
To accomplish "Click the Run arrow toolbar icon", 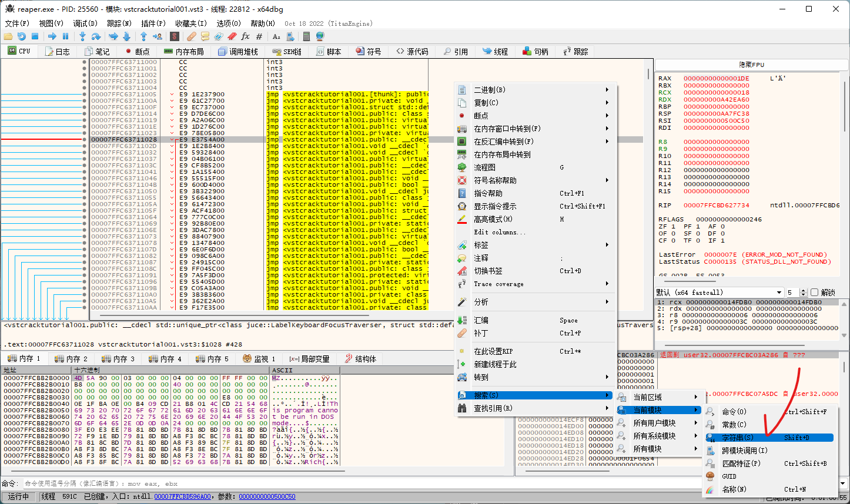I will 52,36.
